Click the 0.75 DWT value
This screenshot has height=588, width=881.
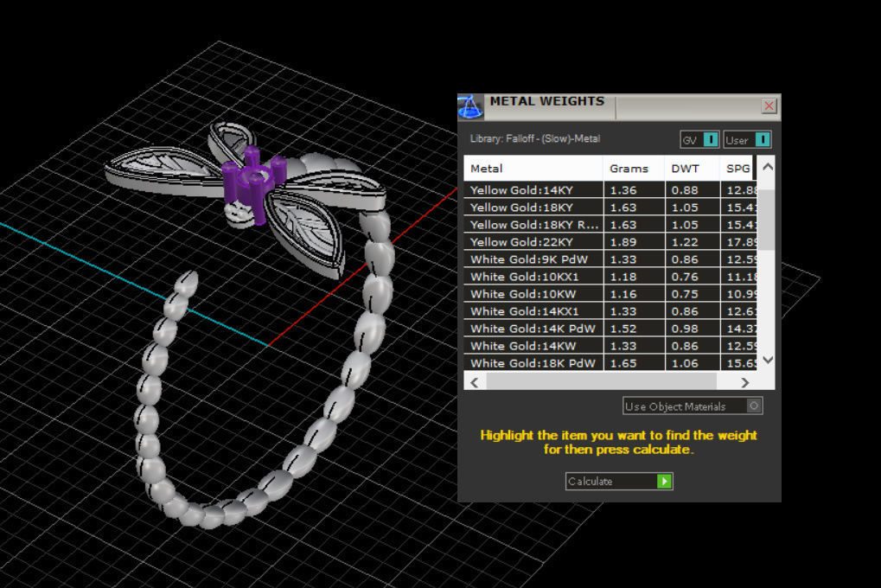[x=685, y=294]
